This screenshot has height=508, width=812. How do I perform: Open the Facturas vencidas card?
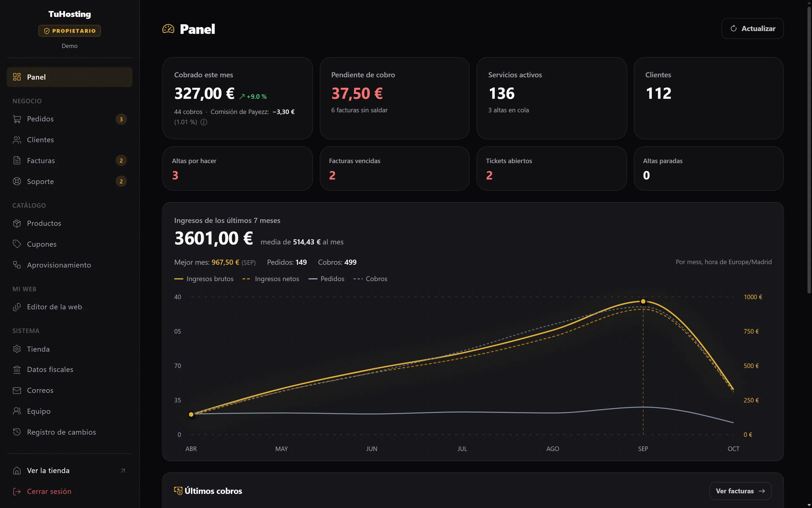[395, 169]
